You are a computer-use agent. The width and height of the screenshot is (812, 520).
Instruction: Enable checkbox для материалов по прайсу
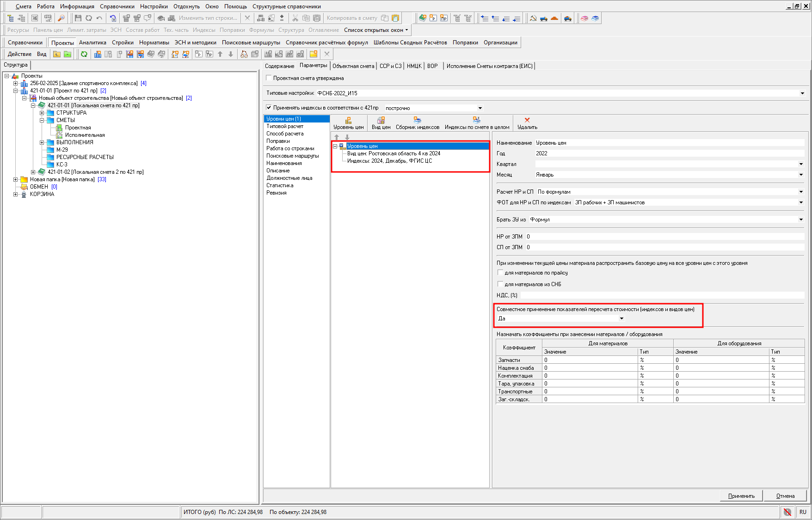click(500, 273)
